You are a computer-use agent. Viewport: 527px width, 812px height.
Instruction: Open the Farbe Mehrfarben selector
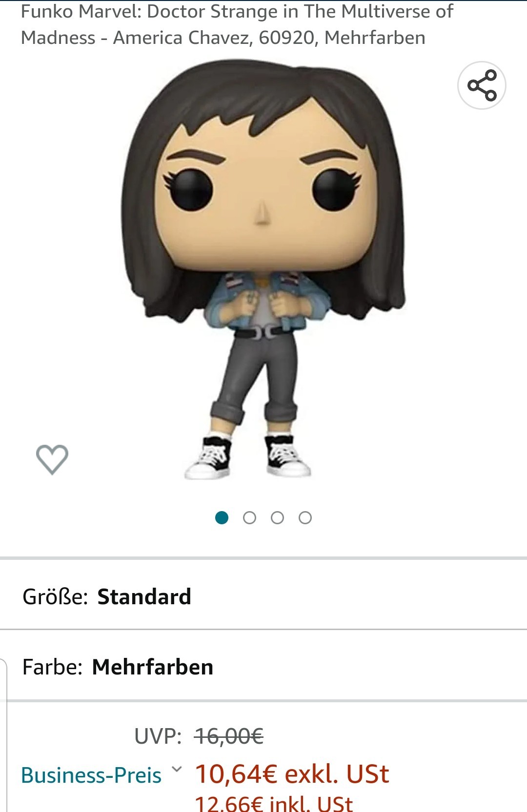pos(263,667)
